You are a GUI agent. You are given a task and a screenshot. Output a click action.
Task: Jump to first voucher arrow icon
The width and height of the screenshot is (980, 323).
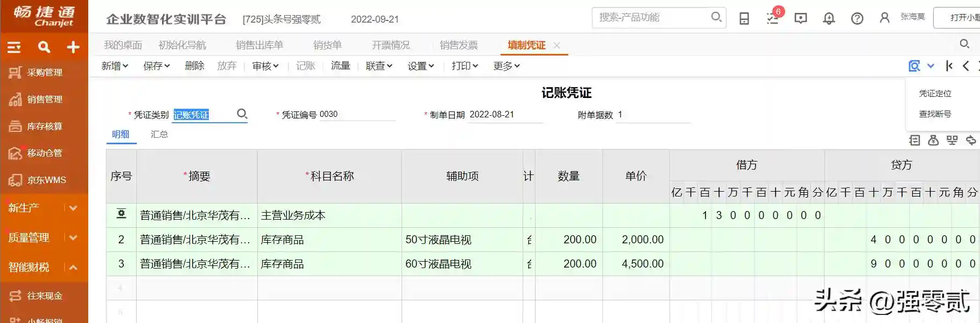tap(949, 66)
